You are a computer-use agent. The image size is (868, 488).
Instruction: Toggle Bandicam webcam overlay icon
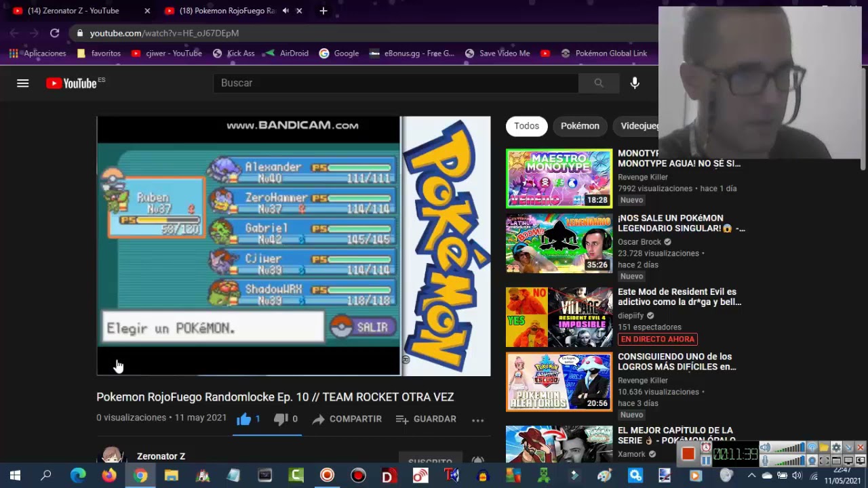pyautogui.click(x=812, y=460)
